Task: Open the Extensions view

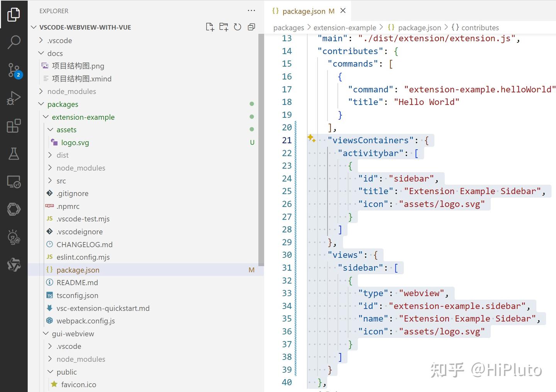Action: pyautogui.click(x=14, y=126)
